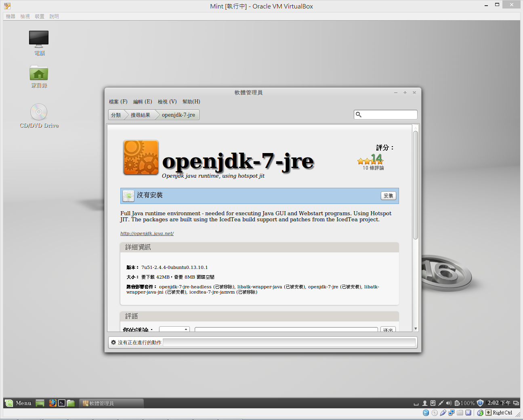Viewport: 523px width, 420px height.
Task: Go to 分類 breadcrumb
Action: click(x=116, y=115)
